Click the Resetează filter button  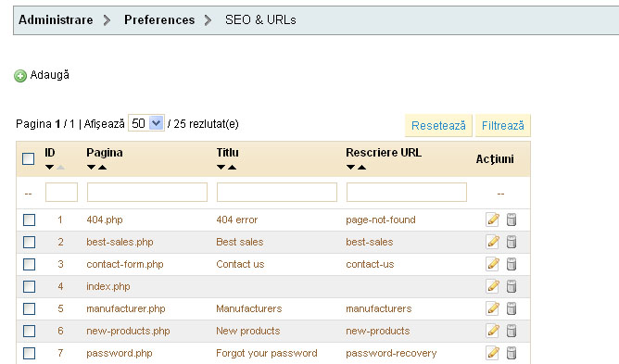tap(438, 126)
